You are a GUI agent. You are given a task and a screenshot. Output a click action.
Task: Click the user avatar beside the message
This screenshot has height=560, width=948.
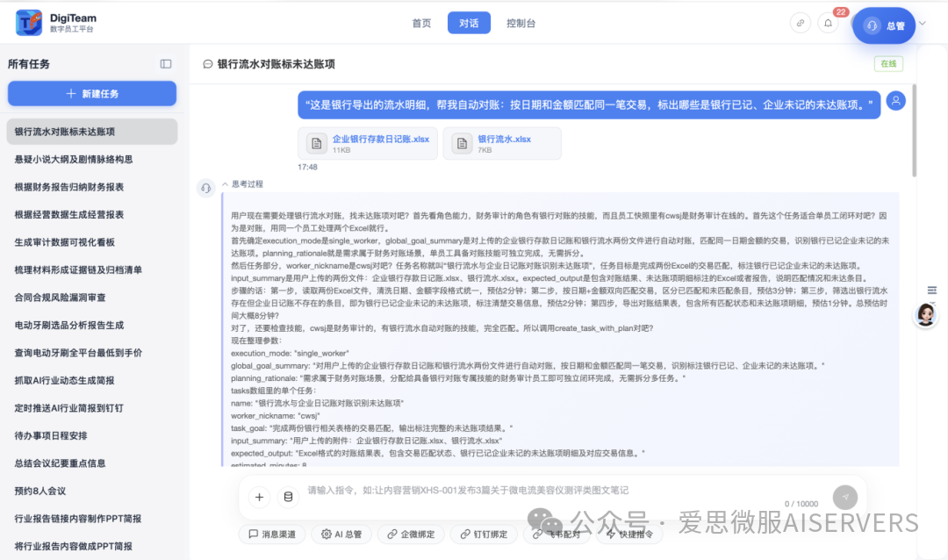tap(896, 101)
